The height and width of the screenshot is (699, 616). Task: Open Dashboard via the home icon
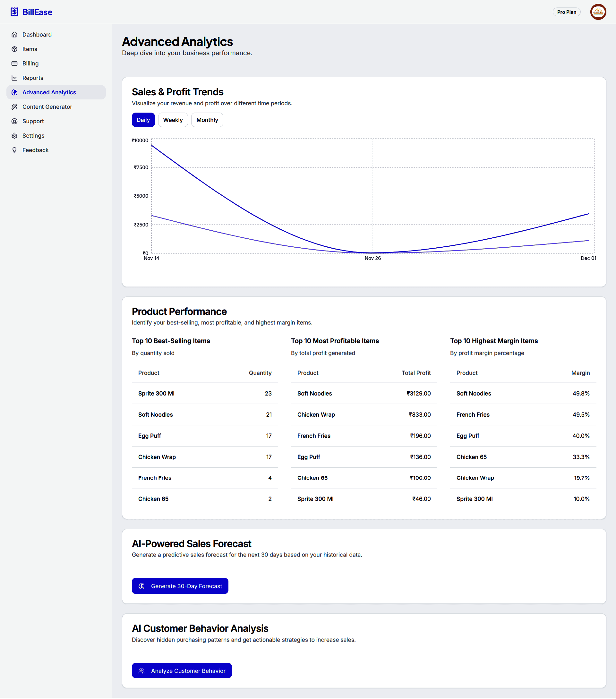pos(14,35)
